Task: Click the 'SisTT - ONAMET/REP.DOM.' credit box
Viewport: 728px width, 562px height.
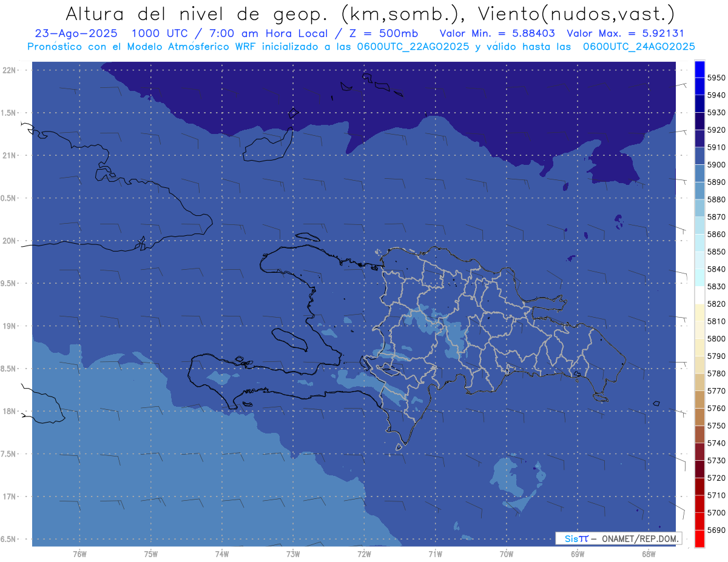Action: tap(618, 538)
